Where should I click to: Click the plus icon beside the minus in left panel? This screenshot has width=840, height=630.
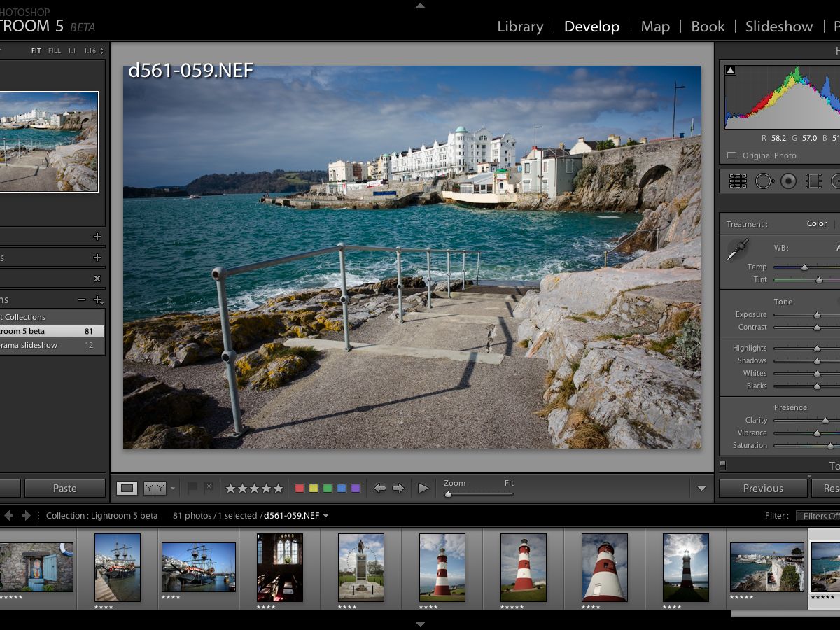98,300
